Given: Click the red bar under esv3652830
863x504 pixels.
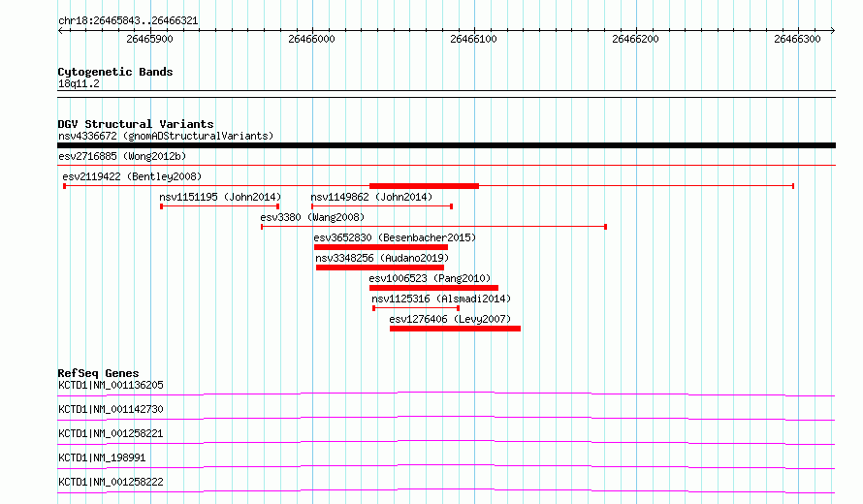Looking at the screenshot, I should tap(381, 247).
